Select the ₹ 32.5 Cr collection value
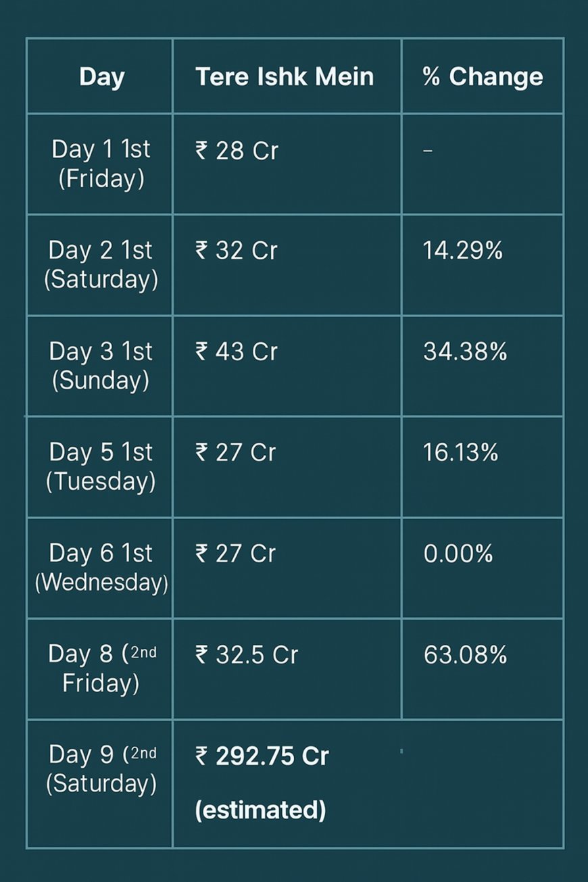588x882 pixels. point(247,655)
